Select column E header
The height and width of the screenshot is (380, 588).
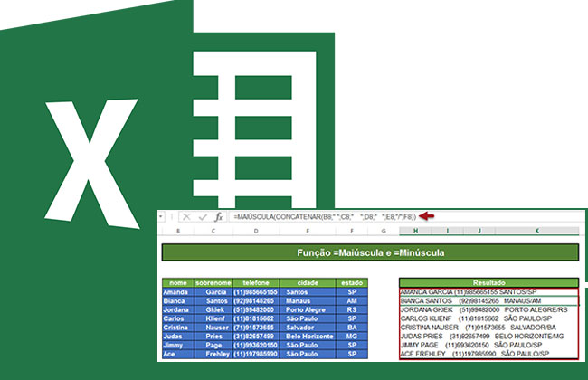click(308, 231)
